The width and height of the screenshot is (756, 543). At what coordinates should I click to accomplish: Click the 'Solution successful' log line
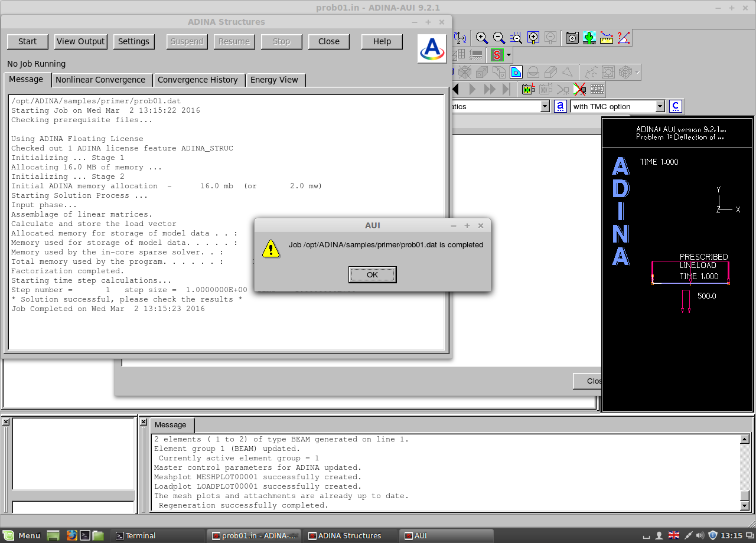coord(127,299)
